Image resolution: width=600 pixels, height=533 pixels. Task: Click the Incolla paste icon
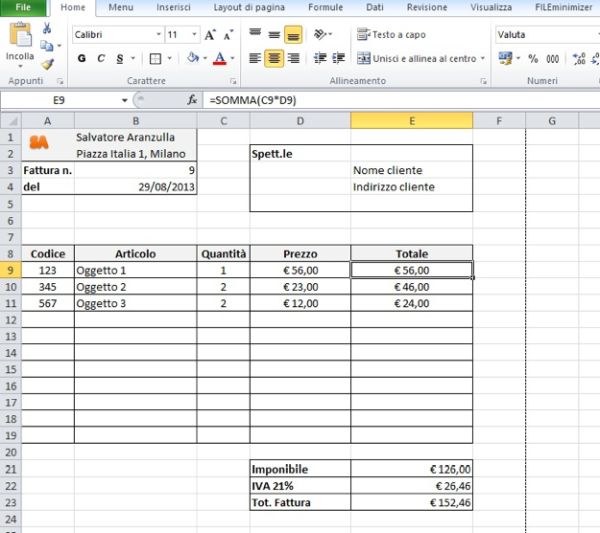pos(20,38)
